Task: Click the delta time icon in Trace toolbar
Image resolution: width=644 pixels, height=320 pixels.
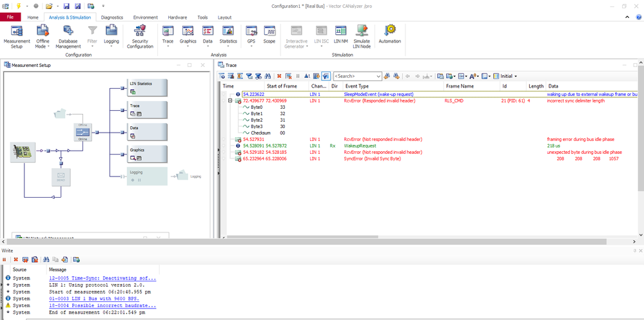Action: (x=307, y=76)
